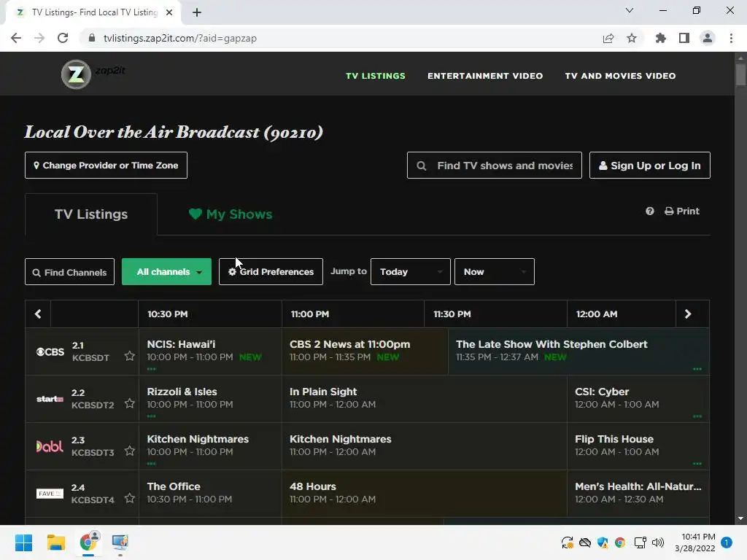Open The Office listing
The width and height of the screenshot is (747, 560).
coord(210,493)
